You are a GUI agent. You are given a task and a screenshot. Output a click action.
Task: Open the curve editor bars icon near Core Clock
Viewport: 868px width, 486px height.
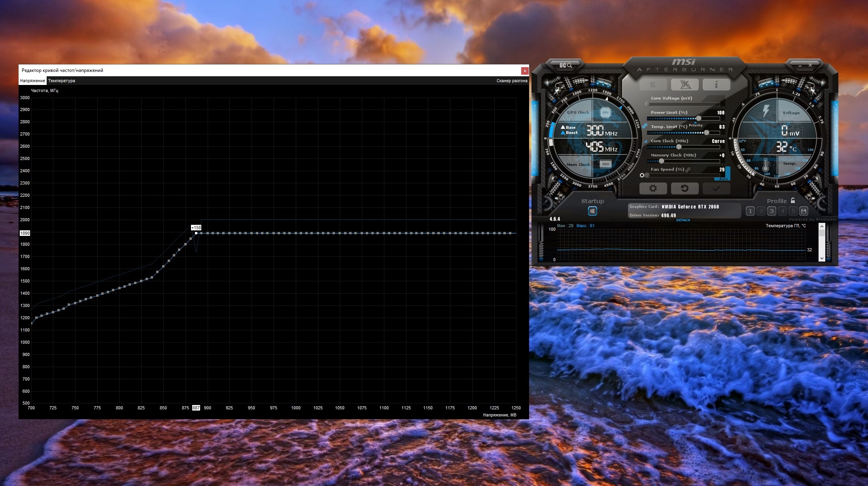(x=645, y=141)
